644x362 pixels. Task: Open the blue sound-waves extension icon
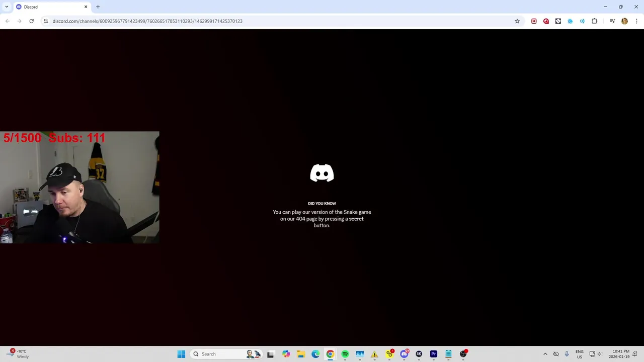582,21
